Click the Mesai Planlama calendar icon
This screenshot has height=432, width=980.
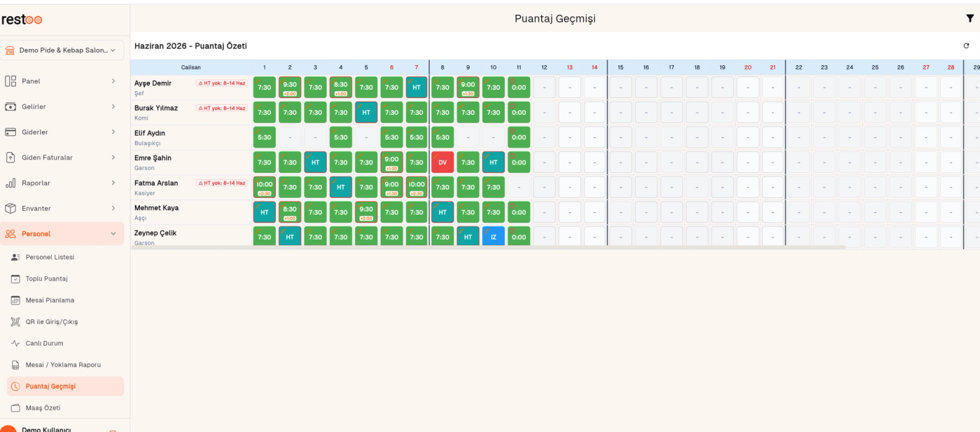point(15,300)
